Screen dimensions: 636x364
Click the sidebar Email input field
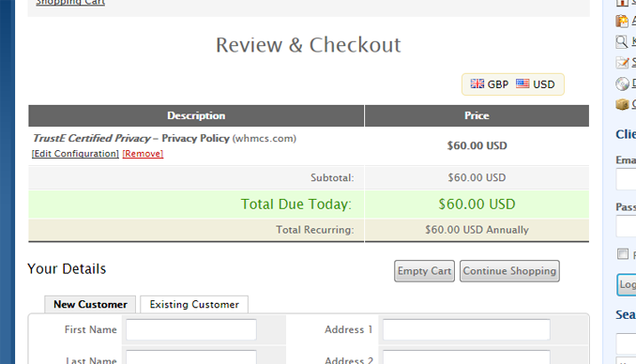(x=627, y=179)
